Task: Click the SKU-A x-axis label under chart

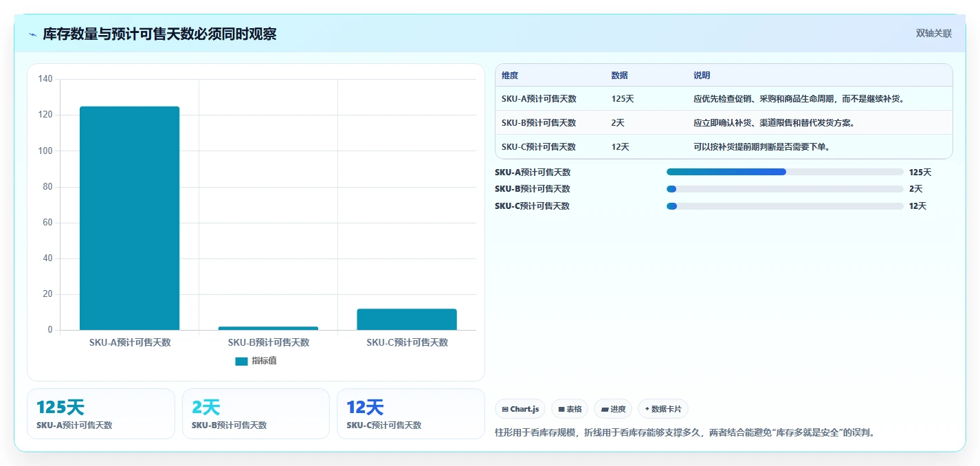Action: [x=130, y=342]
